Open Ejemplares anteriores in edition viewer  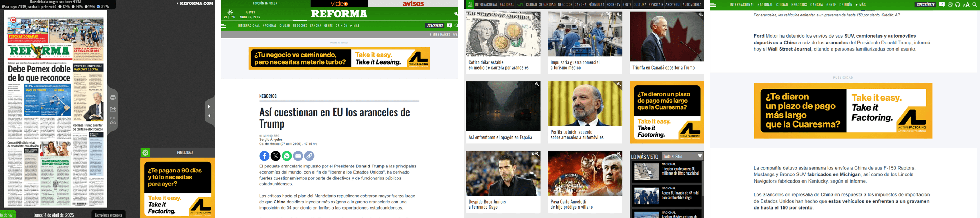109,215
